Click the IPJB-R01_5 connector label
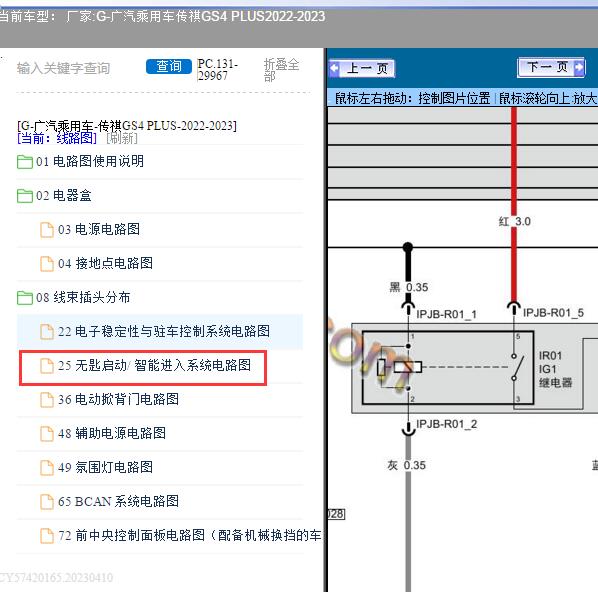598x592 pixels. 553,313
